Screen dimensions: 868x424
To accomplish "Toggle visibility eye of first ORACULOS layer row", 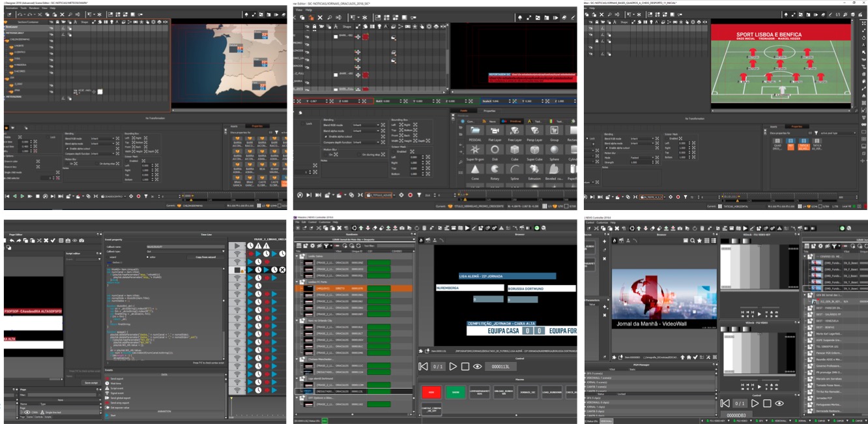I will coord(308,37).
